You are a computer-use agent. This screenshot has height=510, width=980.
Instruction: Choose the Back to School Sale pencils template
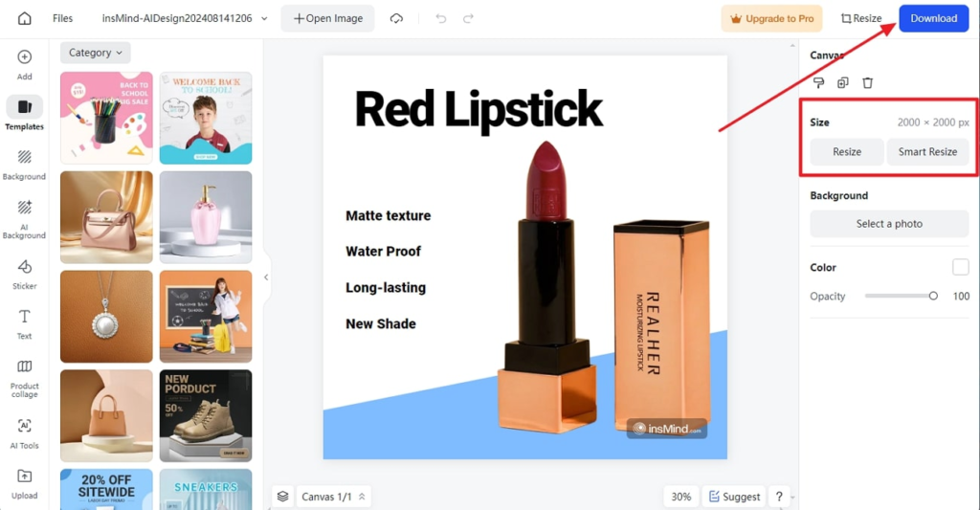[x=106, y=118]
